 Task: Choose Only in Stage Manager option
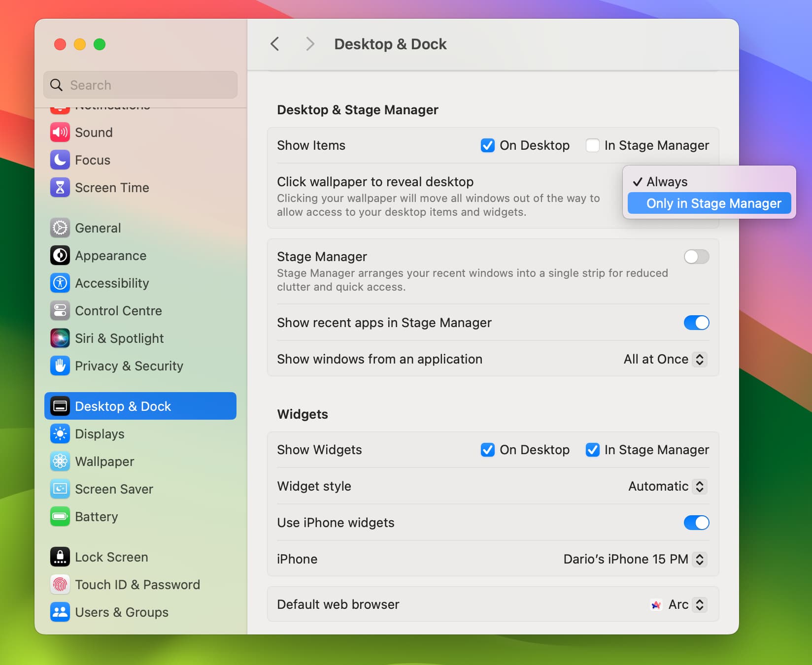(710, 203)
